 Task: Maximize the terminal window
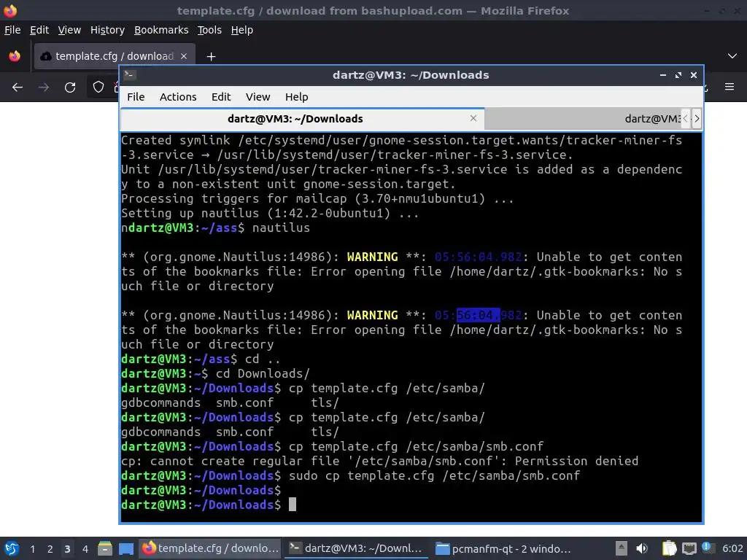point(678,75)
